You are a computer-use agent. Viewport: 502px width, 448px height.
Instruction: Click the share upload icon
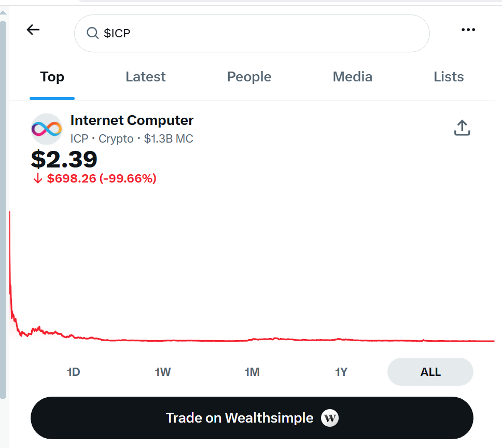(x=462, y=128)
